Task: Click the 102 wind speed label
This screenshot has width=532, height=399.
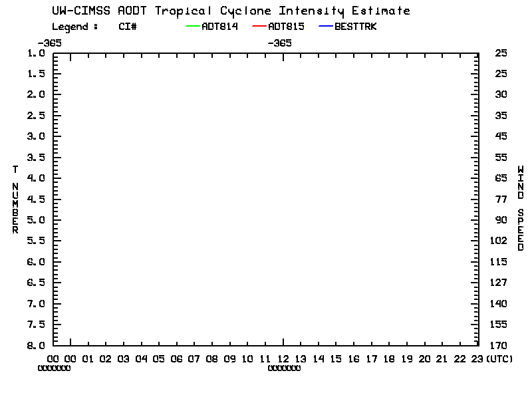Action: click(x=501, y=241)
